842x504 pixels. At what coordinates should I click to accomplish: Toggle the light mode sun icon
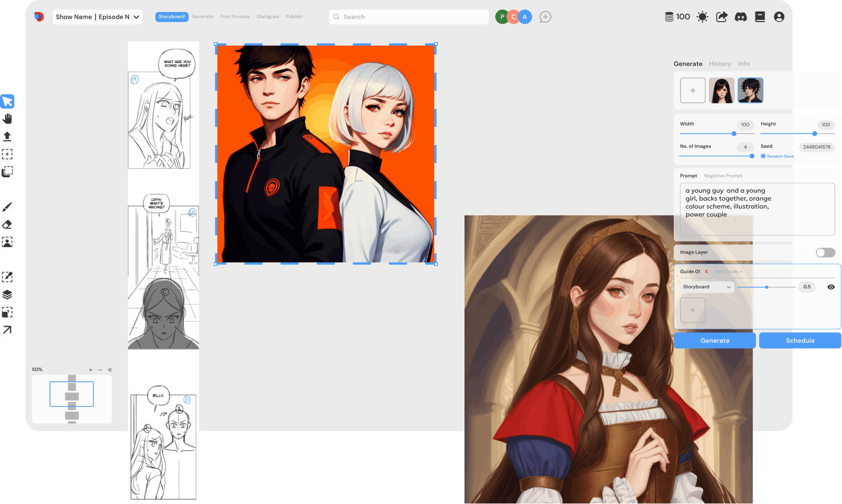click(x=703, y=17)
